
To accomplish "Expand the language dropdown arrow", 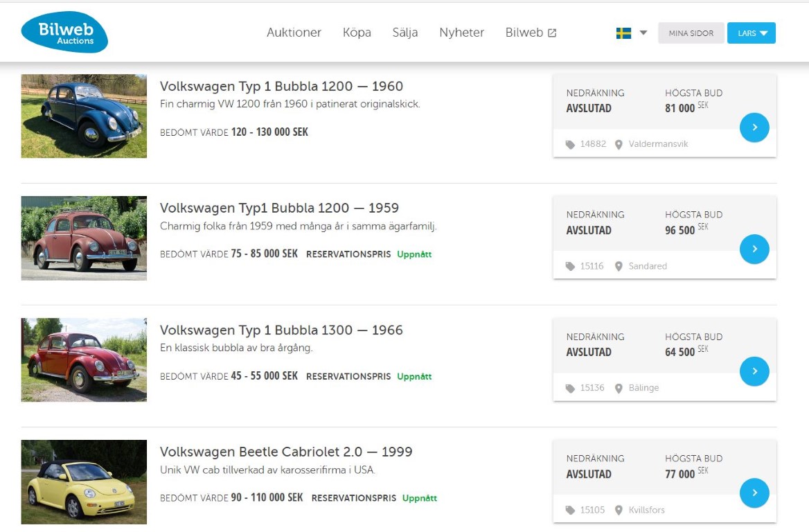I will (x=643, y=33).
